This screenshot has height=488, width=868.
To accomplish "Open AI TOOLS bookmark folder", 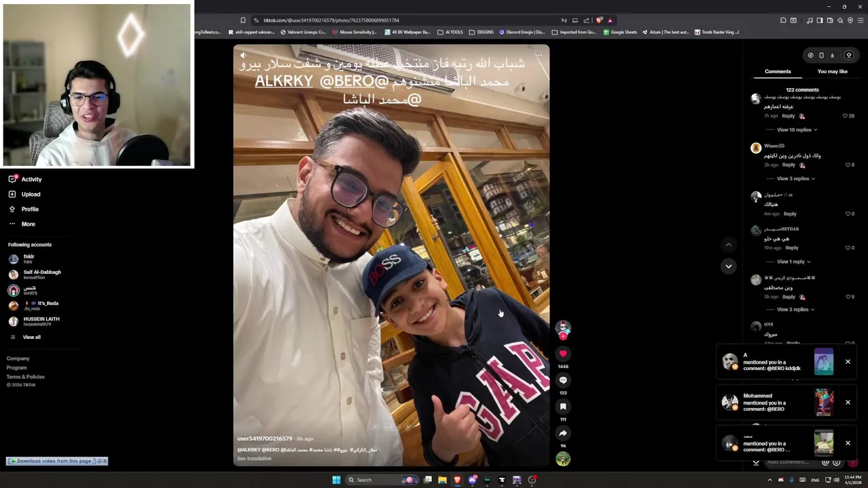I will click(x=450, y=32).
